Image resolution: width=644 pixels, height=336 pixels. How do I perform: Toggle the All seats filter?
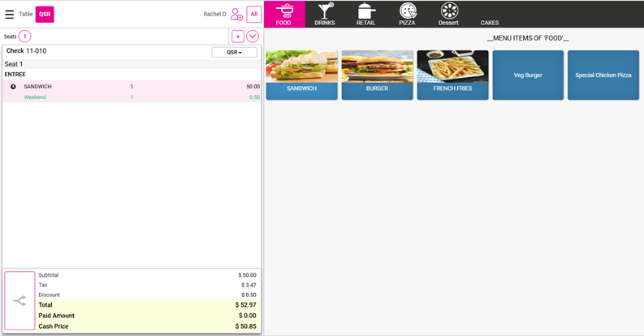tap(254, 14)
